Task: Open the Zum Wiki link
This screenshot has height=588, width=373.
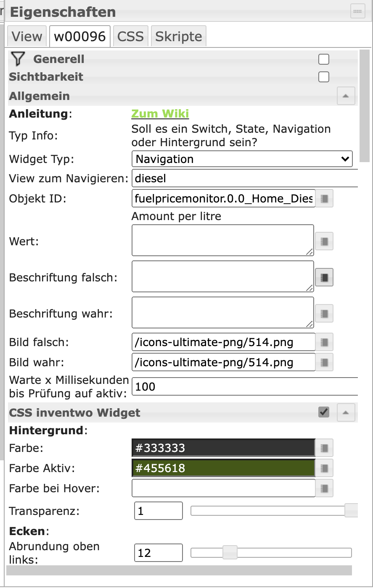Action: [160, 114]
